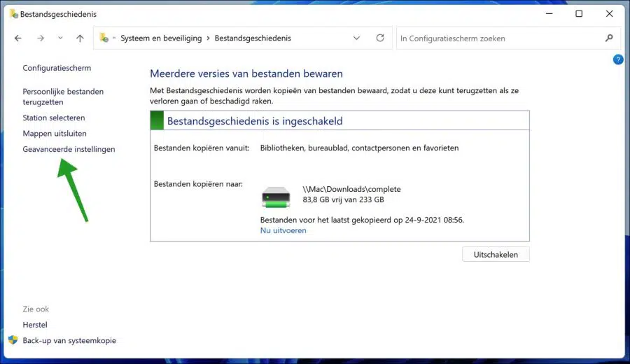Open 'Back-up van systeemkopie' link
This screenshot has height=364, width=630.
[69, 340]
